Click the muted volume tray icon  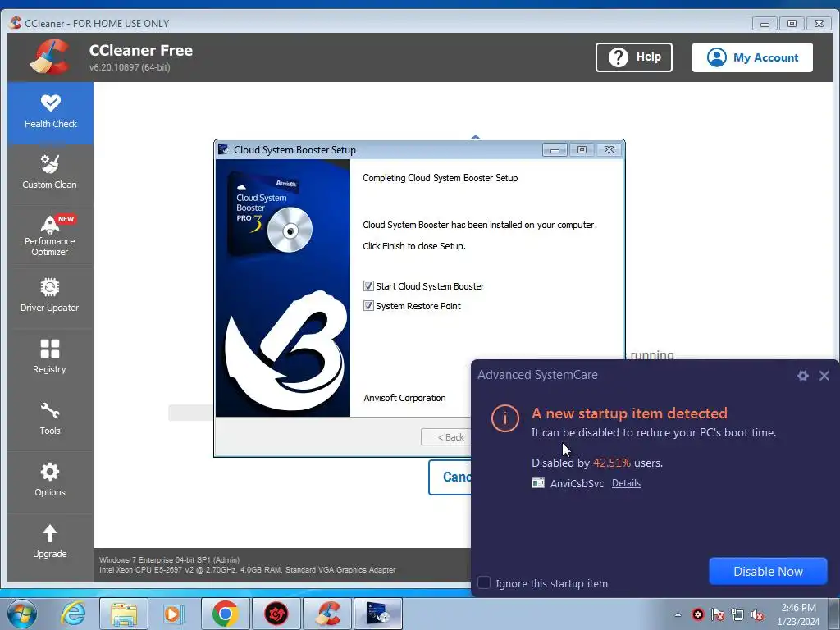pyautogui.click(x=757, y=614)
